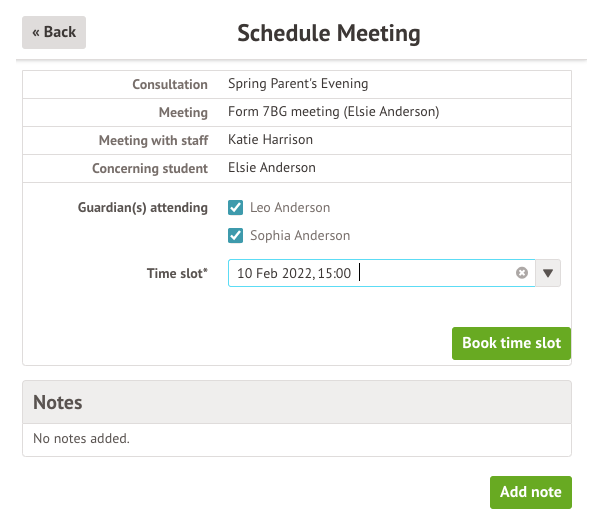Viewport: 612px width, 517px height.
Task: Clear the selected time slot value
Action: pyautogui.click(x=521, y=273)
